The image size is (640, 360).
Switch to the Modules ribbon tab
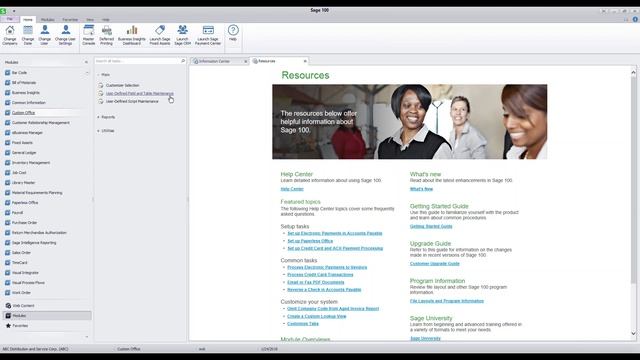pos(47,20)
